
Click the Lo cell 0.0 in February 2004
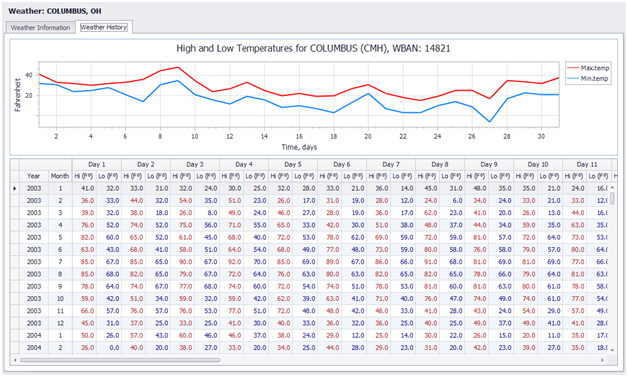(x=109, y=348)
